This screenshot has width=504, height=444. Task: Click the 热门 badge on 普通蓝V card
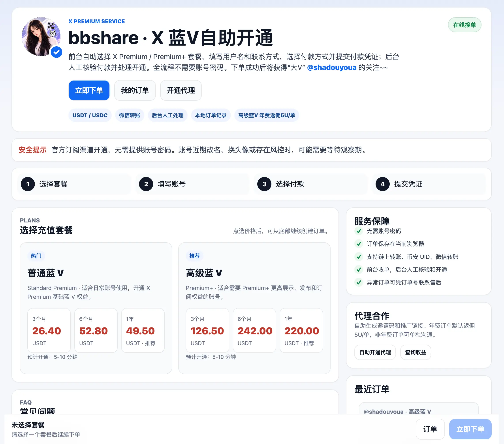[x=36, y=256]
